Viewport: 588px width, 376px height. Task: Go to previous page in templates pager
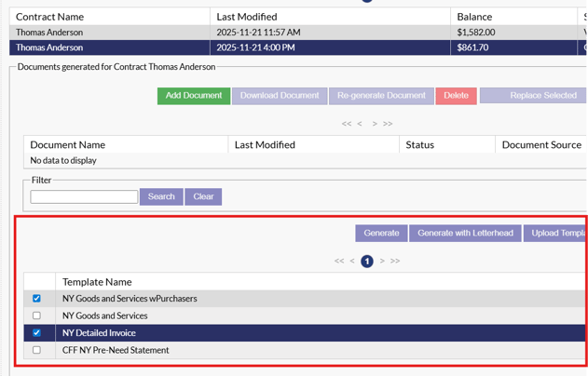click(x=352, y=262)
